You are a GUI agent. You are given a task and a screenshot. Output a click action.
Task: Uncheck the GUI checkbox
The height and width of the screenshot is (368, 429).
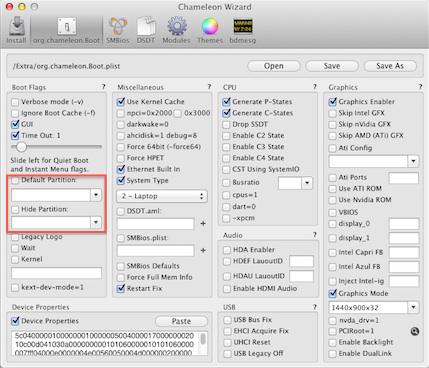tap(15, 124)
